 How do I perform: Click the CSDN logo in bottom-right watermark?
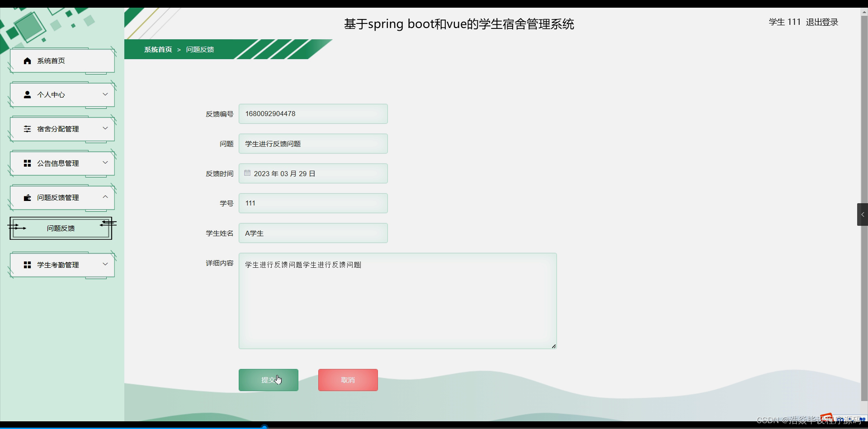tap(829, 419)
